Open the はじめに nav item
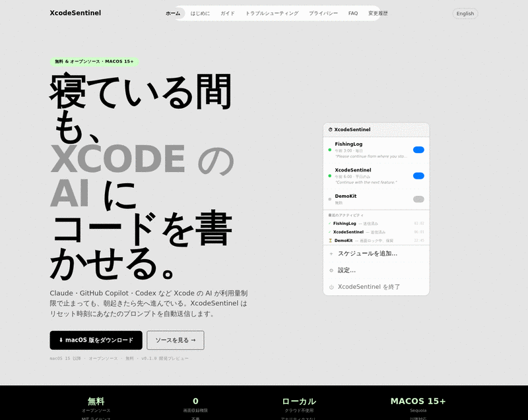The width and height of the screenshot is (528, 420). [200, 13]
